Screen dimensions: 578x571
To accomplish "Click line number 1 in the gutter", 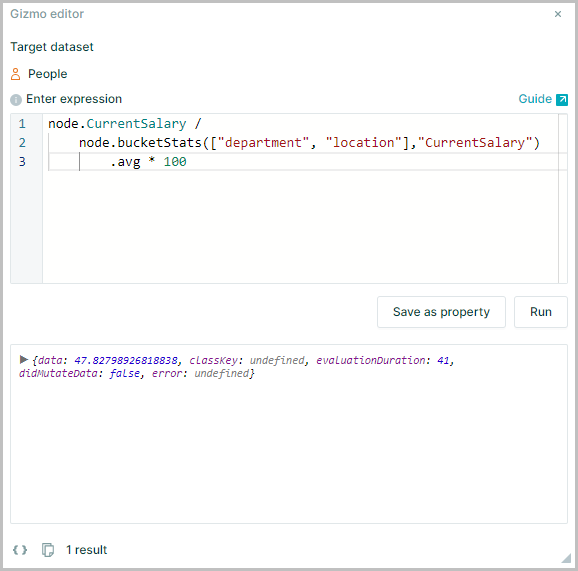I will [22, 123].
